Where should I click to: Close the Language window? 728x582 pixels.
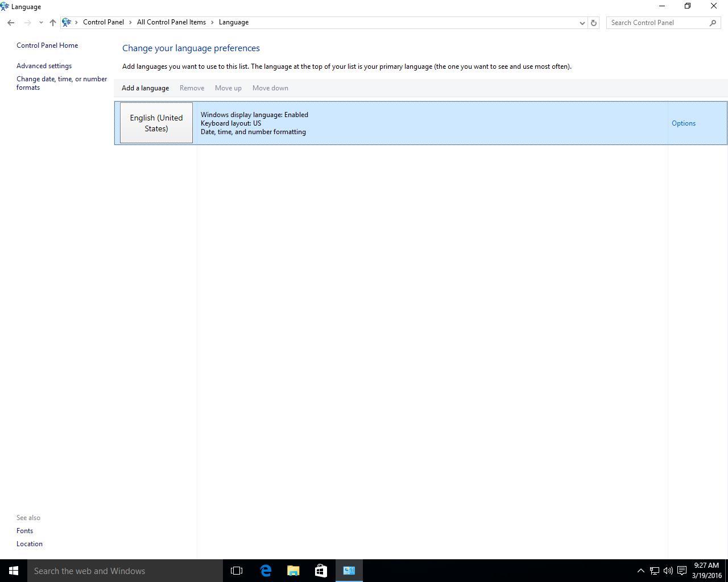coord(714,6)
